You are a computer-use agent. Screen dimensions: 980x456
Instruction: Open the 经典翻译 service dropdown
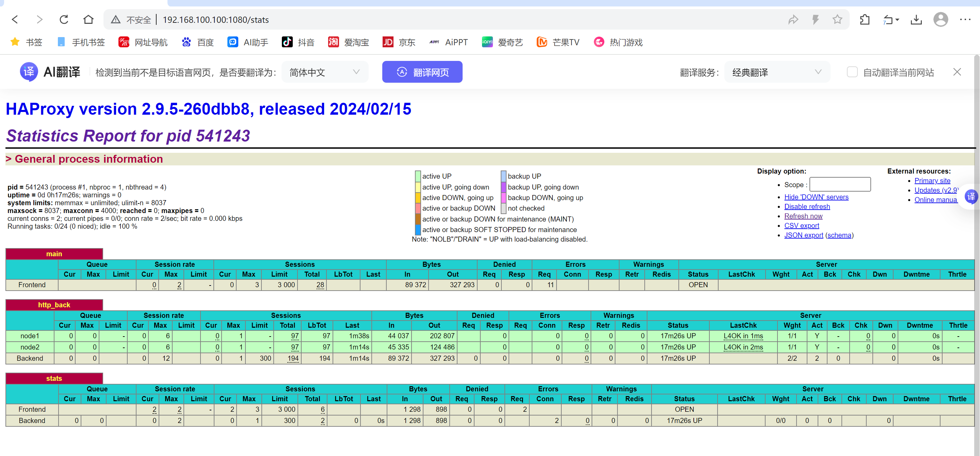click(777, 72)
